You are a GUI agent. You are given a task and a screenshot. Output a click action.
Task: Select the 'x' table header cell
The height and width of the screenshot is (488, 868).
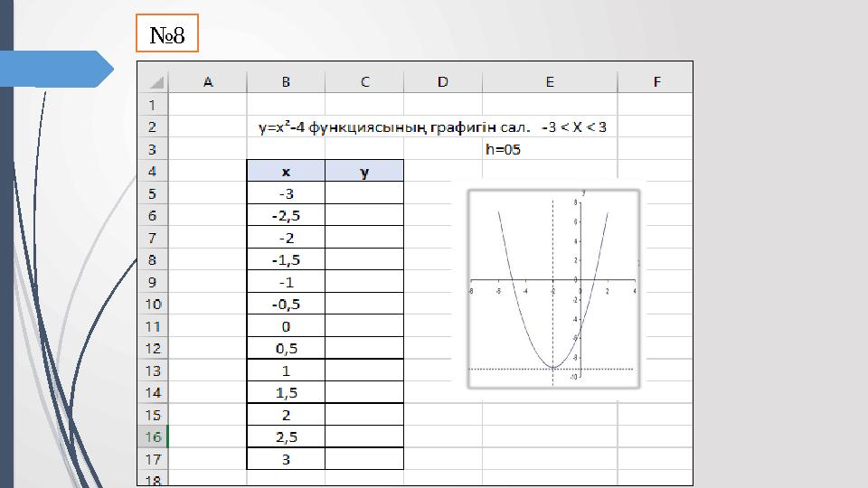[286, 172]
